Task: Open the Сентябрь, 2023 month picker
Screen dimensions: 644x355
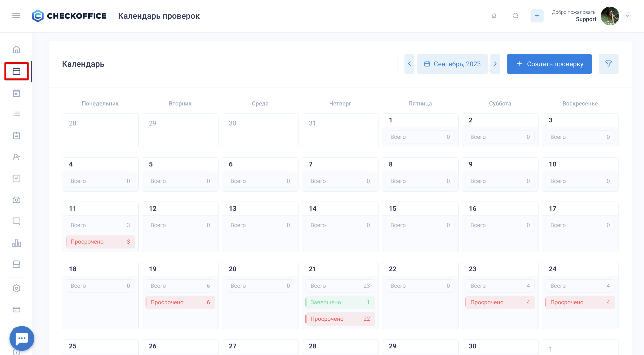Action: (452, 64)
